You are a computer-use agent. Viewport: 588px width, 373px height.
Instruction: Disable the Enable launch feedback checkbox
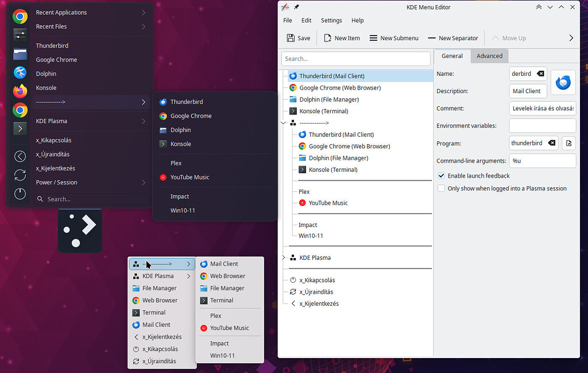441,176
